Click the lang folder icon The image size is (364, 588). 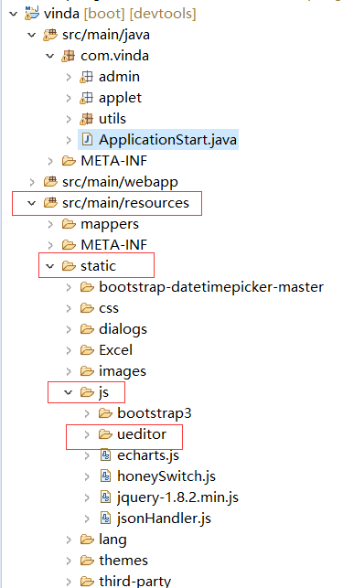[x=87, y=539]
